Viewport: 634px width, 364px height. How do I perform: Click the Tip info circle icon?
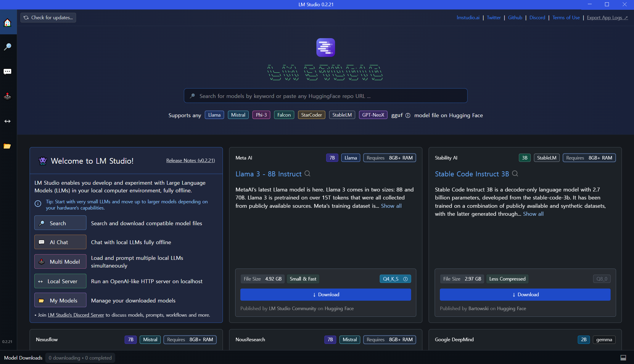(38, 204)
